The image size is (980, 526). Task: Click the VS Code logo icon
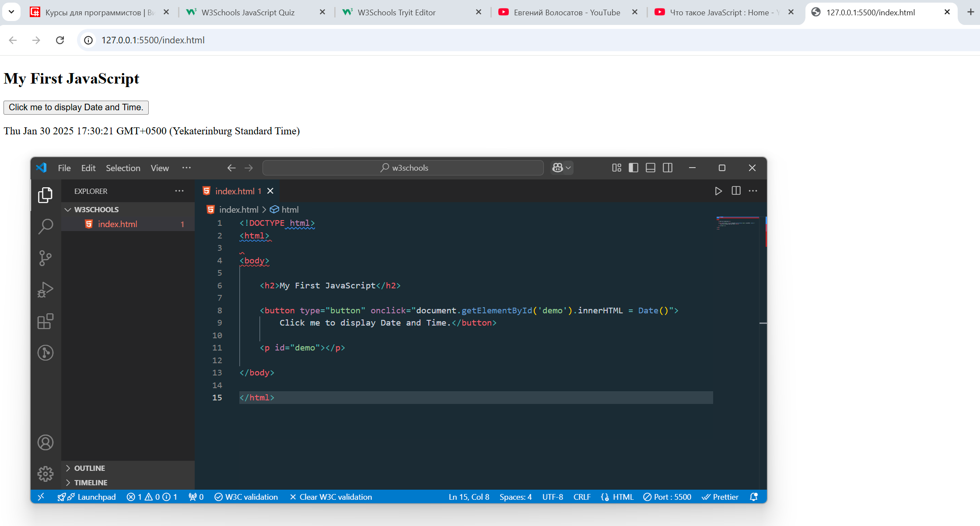point(42,168)
